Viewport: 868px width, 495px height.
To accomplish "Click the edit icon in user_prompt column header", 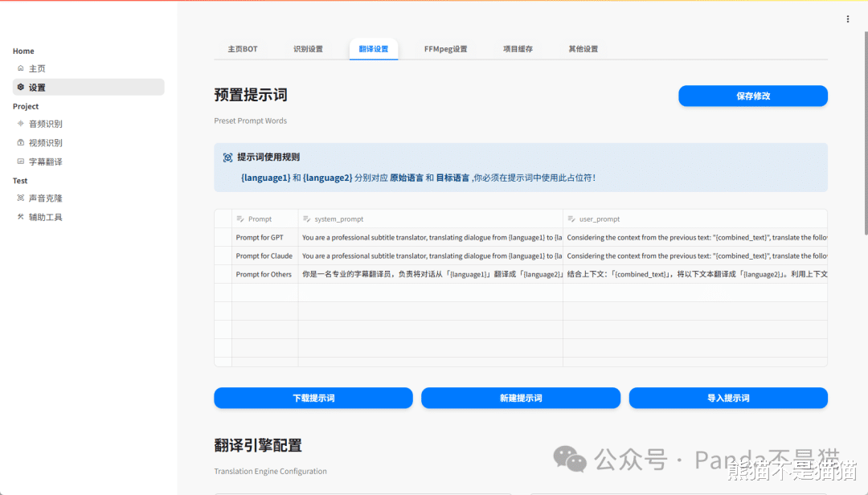I will pos(571,219).
